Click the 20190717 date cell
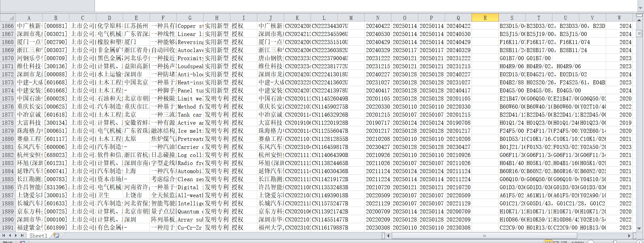The width and height of the screenshot is (644, 243). [x=378, y=123]
